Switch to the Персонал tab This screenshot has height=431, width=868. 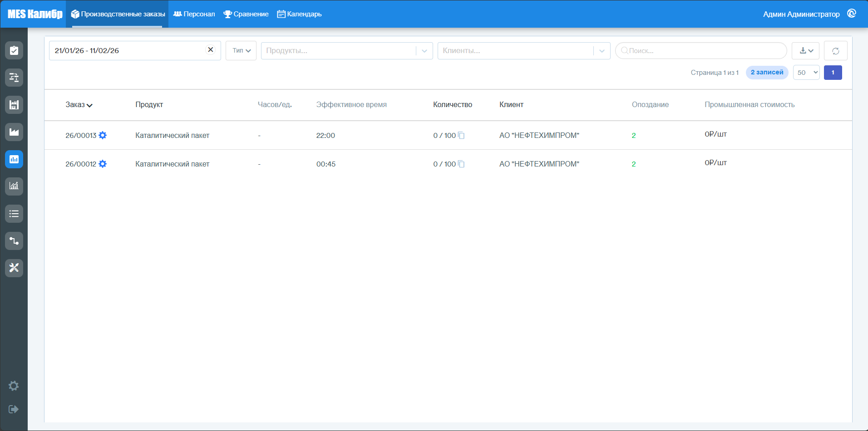(x=194, y=14)
